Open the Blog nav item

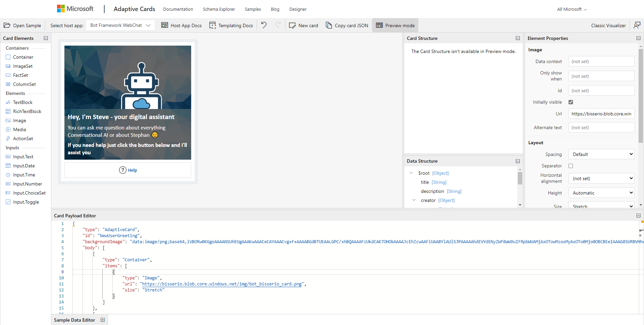pos(275,9)
